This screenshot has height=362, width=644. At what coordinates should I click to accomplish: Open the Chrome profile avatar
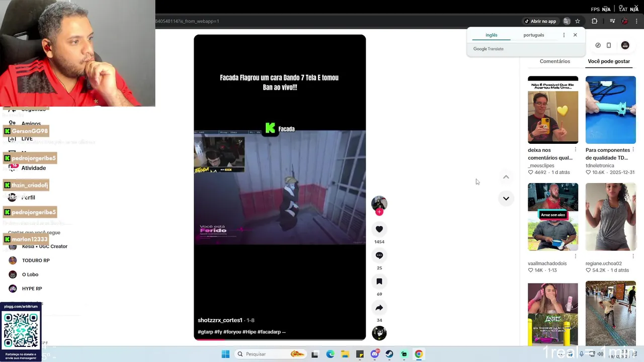[x=624, y=21]
